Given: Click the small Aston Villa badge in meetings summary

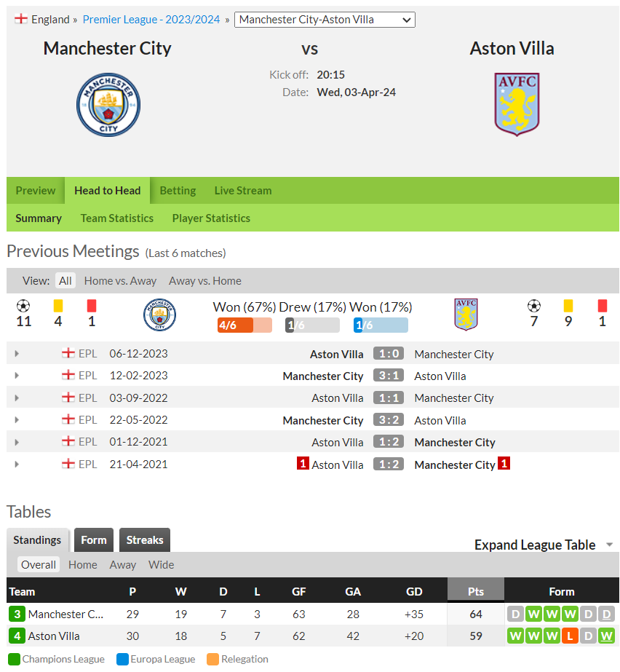Looking at the screenshot, I should coord(466,315).
